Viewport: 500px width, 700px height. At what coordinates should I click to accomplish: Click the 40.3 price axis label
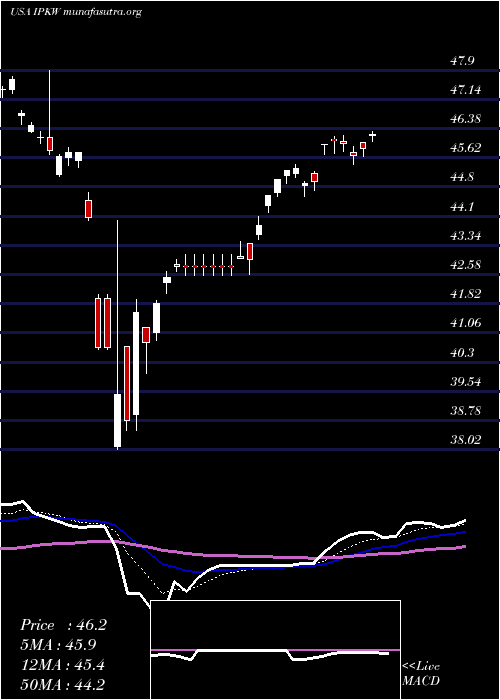[462, 353]
